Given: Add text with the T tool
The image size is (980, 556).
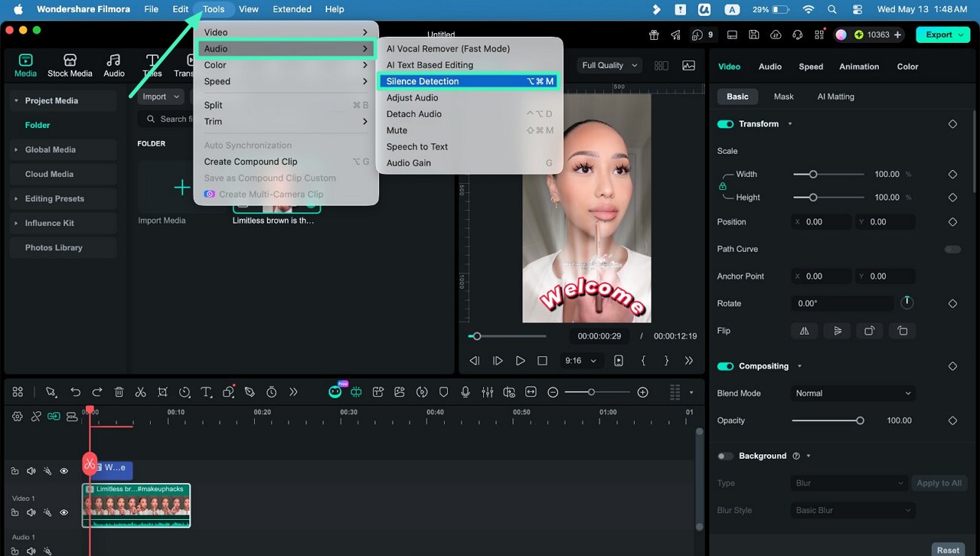Looking at the screenshot, I should (x=207, y=392).
